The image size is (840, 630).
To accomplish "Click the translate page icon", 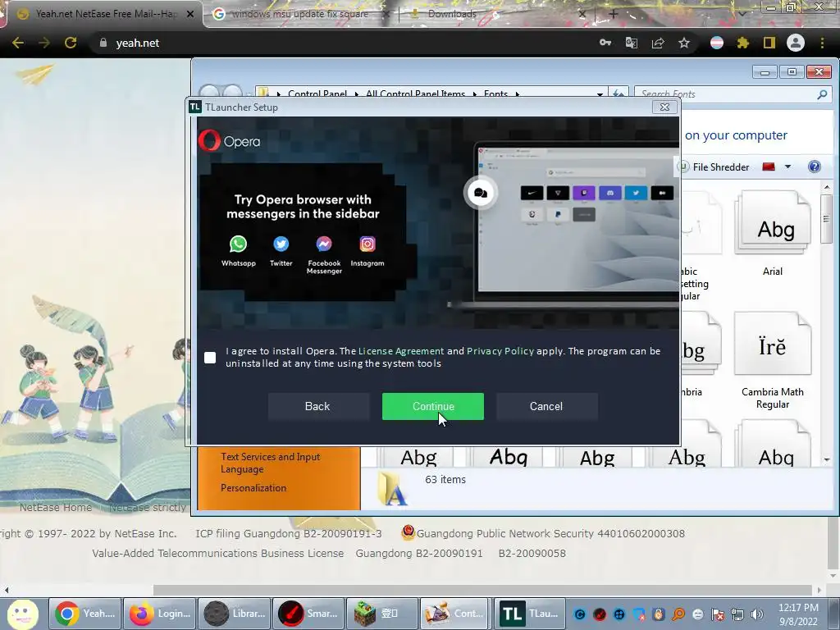I will (632, 43).
